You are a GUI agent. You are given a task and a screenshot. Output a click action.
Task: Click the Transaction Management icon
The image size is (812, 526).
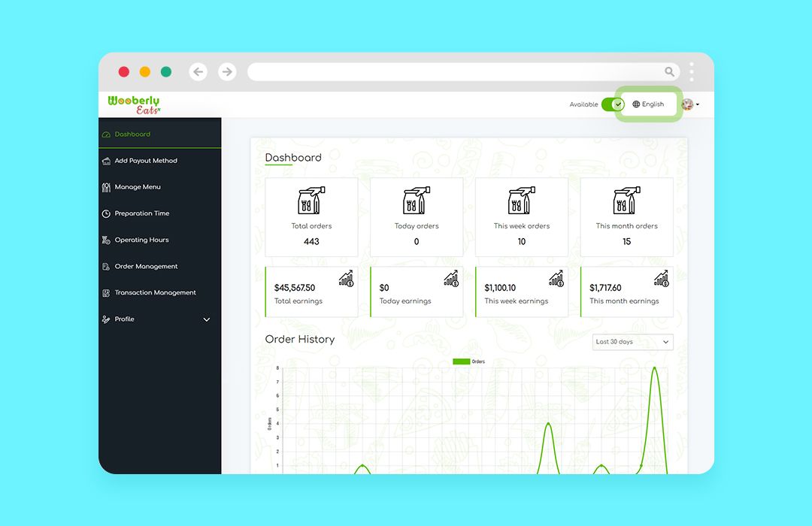106,293
